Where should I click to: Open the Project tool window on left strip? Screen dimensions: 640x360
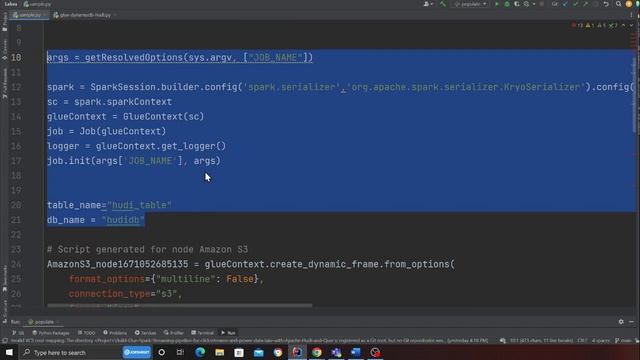click(4, 22)
